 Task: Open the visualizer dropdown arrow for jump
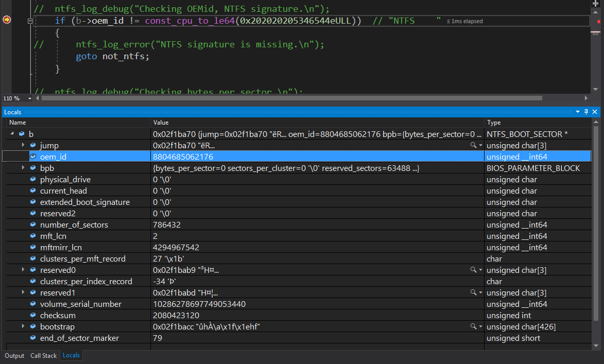480,145
